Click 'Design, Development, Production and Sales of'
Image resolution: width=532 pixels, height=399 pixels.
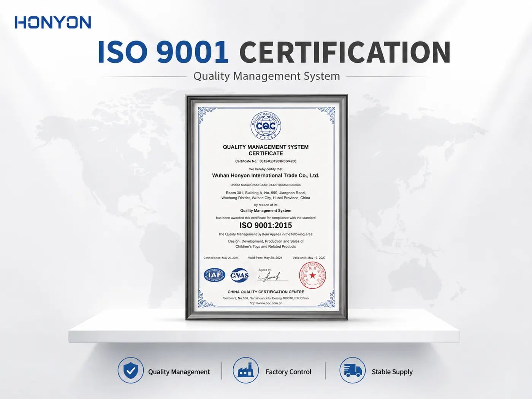(x=266, y=241)
